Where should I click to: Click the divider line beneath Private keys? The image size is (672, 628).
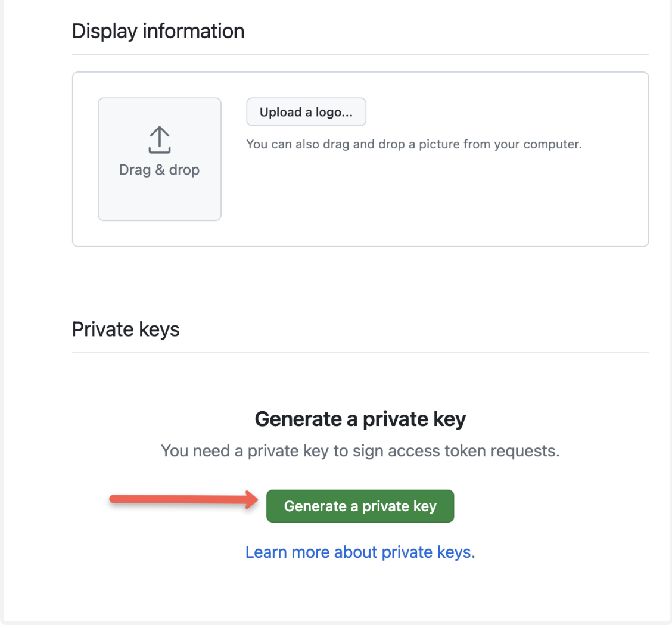click(x=360, y=353)
